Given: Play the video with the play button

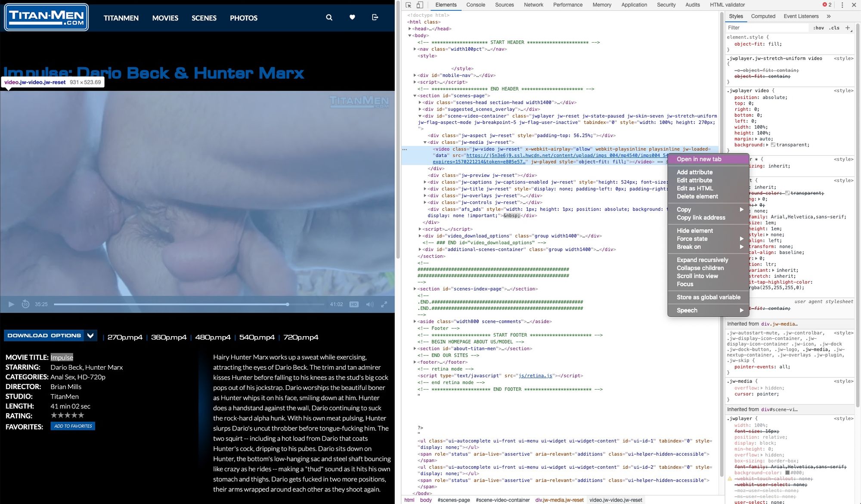Looking at the screenshot, I should pos(11,304).
